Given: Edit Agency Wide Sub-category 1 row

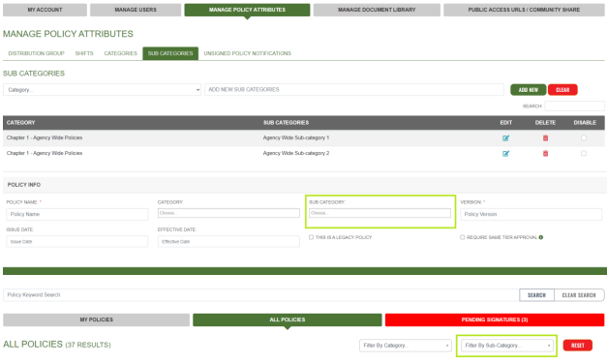Looking at the screenshot, I should [x=505, y=137].
